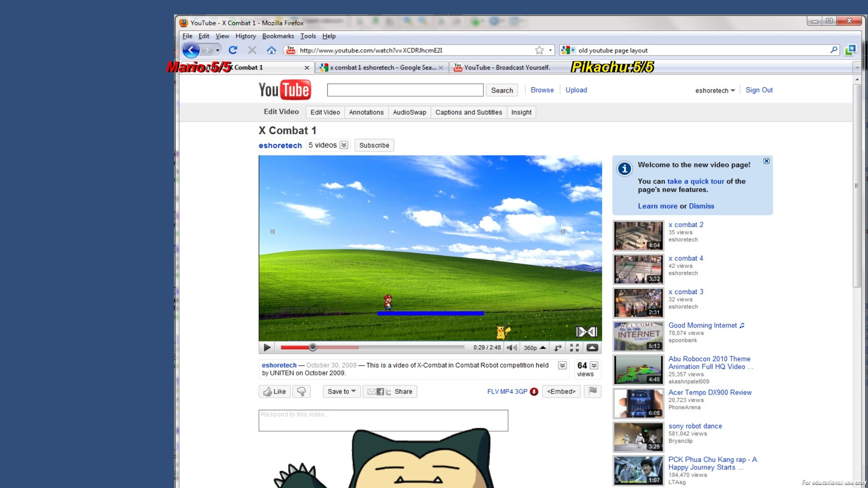Open the Bookmarks menu
Image resolution: width=868 pixels, height=488 pixels.
click(278, 36)
